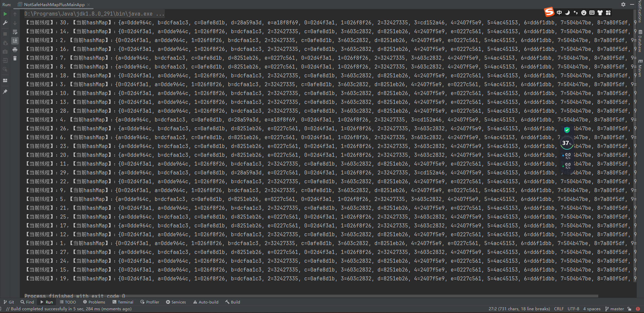The image size is (644, 313).
Task: Click console line for thread 14
Action: (330, 32)
